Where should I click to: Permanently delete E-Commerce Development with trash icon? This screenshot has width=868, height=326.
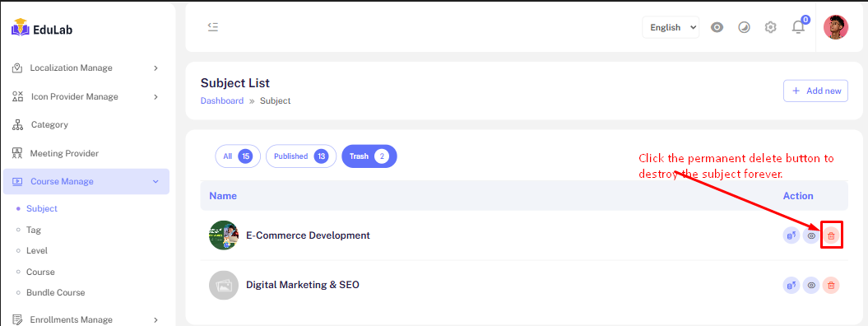(x=831, y=235)
